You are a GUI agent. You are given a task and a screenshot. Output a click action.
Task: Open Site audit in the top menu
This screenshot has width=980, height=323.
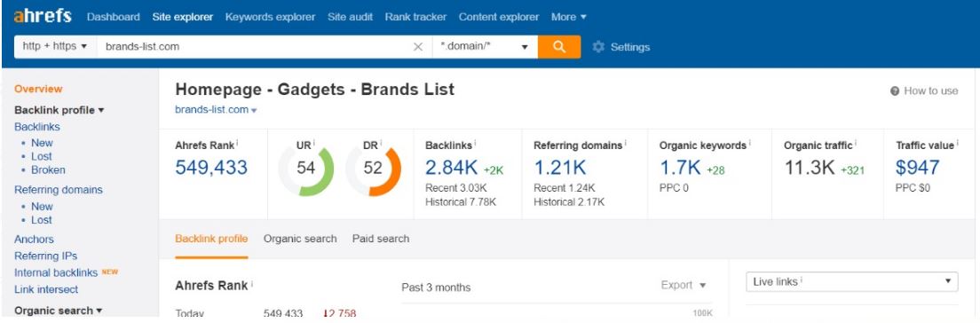pyautogui.click(x=350, y=17)
